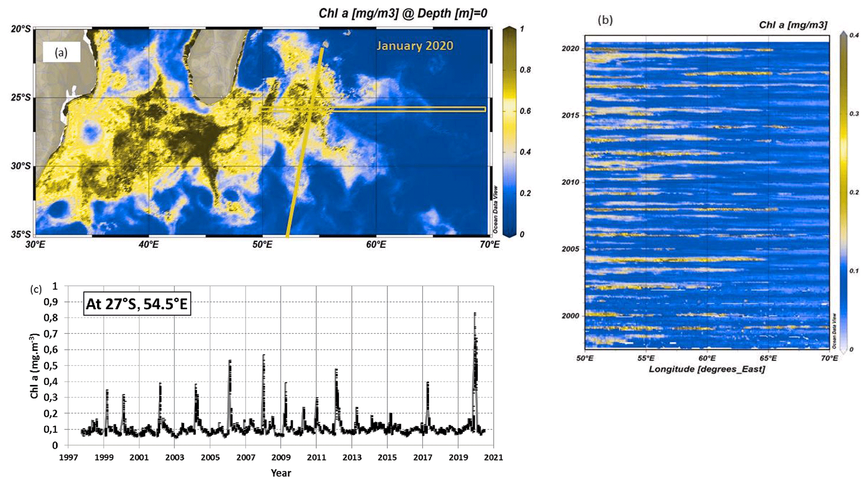Click the 'Chl a (mg.m-3)' y-axis title
This screenshot has width=868, height=484.
(34, 366)
